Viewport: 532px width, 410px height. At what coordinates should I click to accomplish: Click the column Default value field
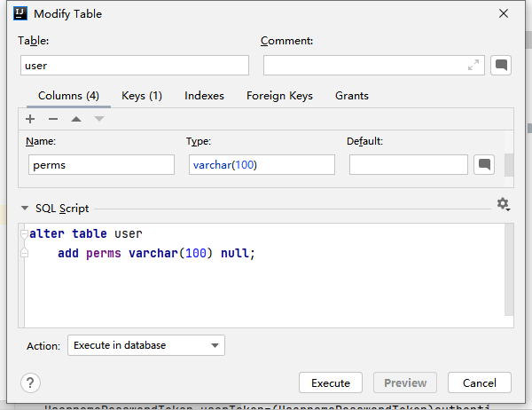408,165
